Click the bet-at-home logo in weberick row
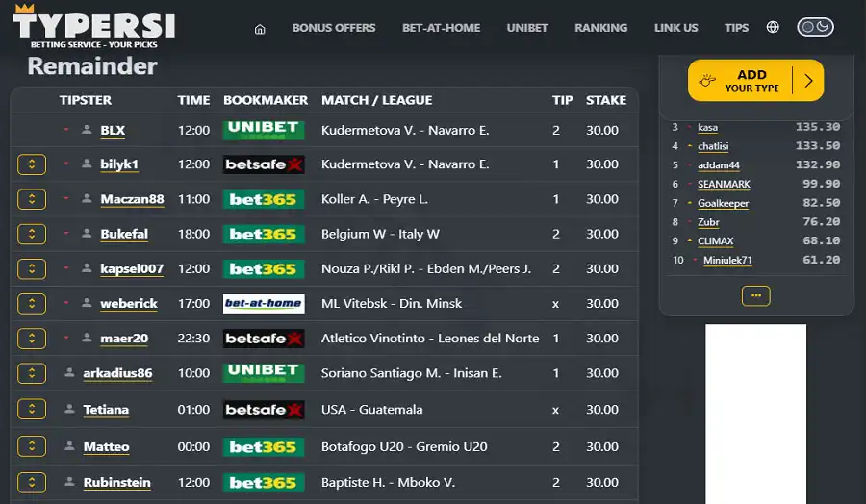Image resolution: width=866 pixels, height=504 pixels. 264,304
